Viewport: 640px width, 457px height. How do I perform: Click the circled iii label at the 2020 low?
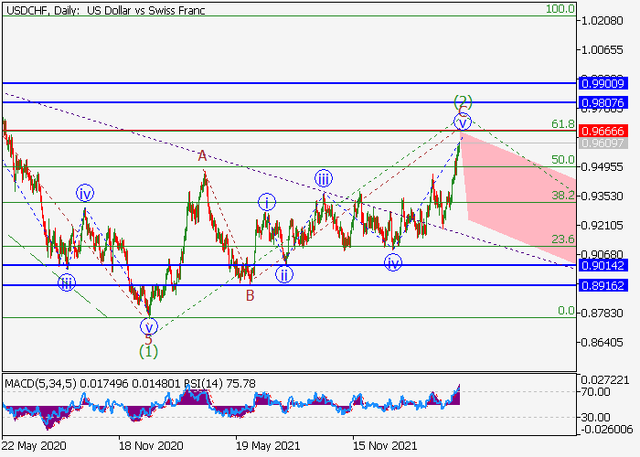(67, 282)
